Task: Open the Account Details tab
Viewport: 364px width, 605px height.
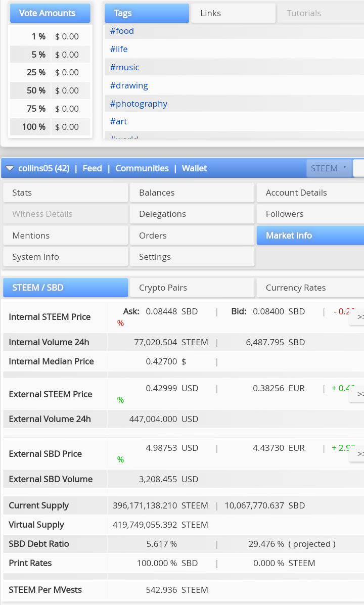Action: pyautogui.click(x=310, y=193)
